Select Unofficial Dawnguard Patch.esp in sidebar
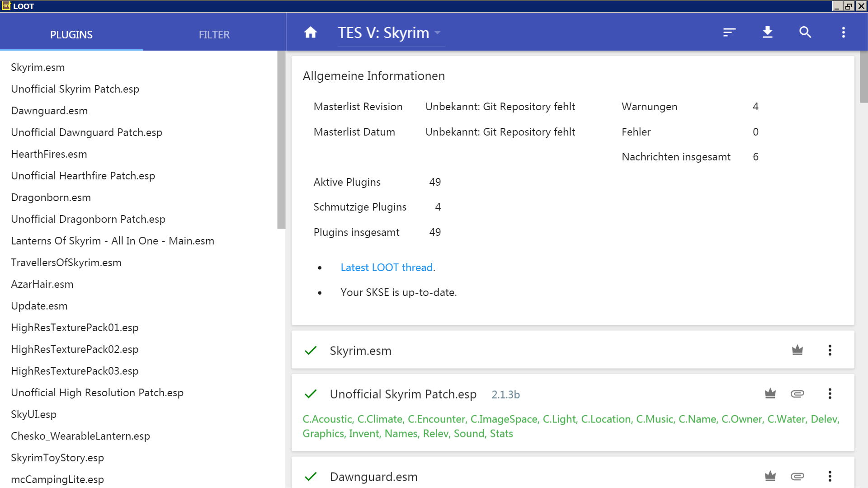This screenshot has width=868, height=488. [x=86, y=132]
